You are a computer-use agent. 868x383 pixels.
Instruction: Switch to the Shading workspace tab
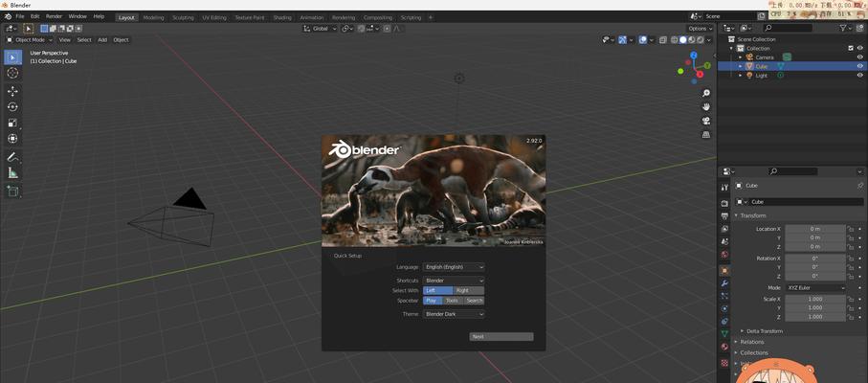(282, 17)
